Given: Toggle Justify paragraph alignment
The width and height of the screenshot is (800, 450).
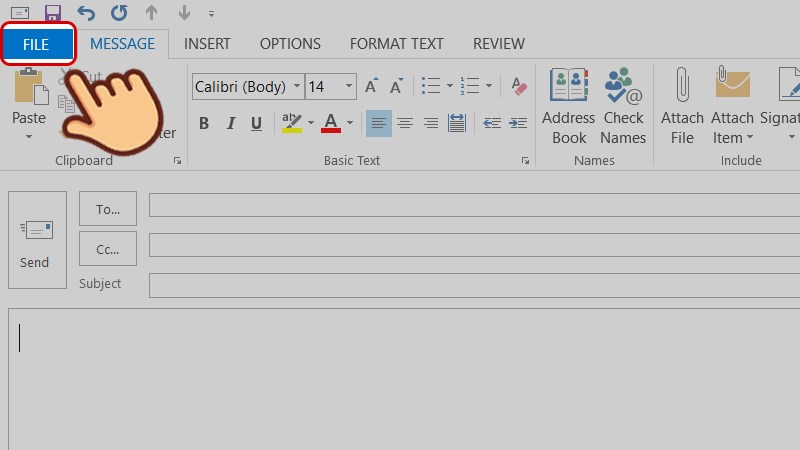Looking at the screenshot, I should pos(457,123).
